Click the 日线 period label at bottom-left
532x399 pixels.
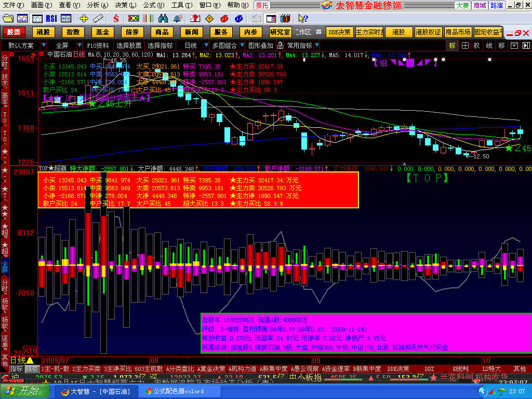(x=18, y=361)
